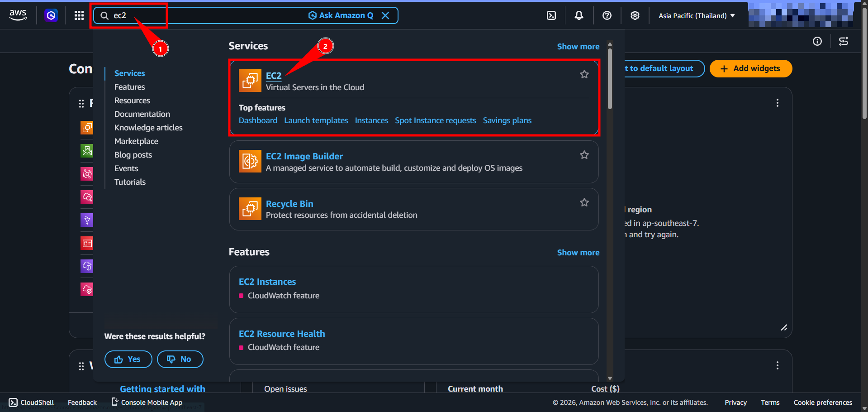Select the Services filter category

[130, 73]
